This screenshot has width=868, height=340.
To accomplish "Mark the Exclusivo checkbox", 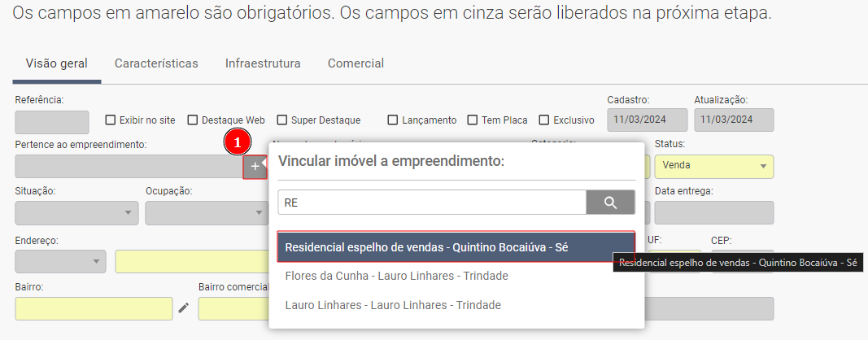I will (x=543, y=120).
